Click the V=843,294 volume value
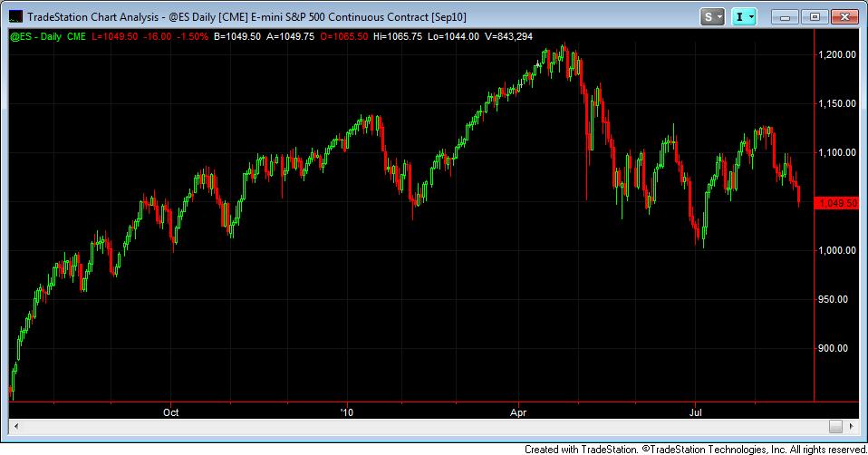 coord(508,36)
